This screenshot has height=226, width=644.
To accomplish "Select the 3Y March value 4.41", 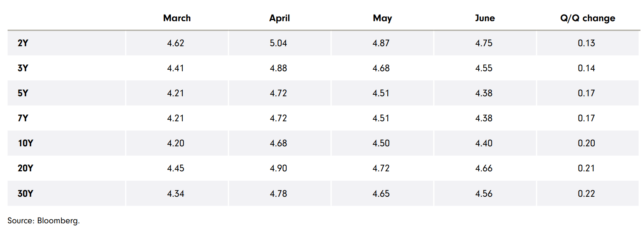I will click(175, 68).
